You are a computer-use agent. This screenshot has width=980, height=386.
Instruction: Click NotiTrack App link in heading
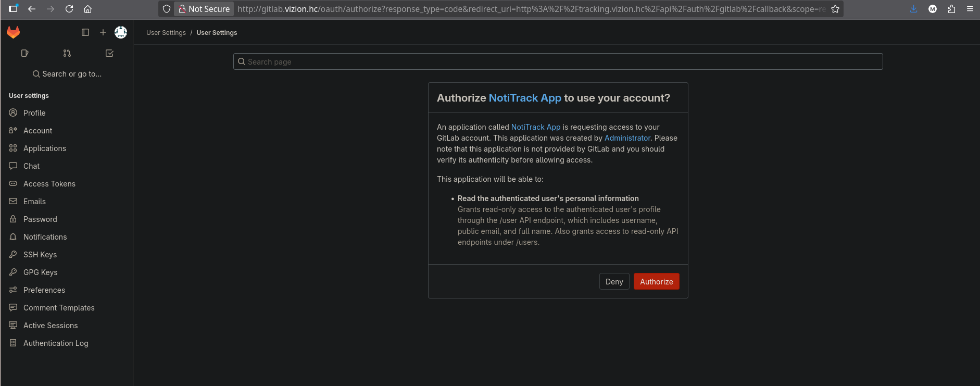point(525,98)
